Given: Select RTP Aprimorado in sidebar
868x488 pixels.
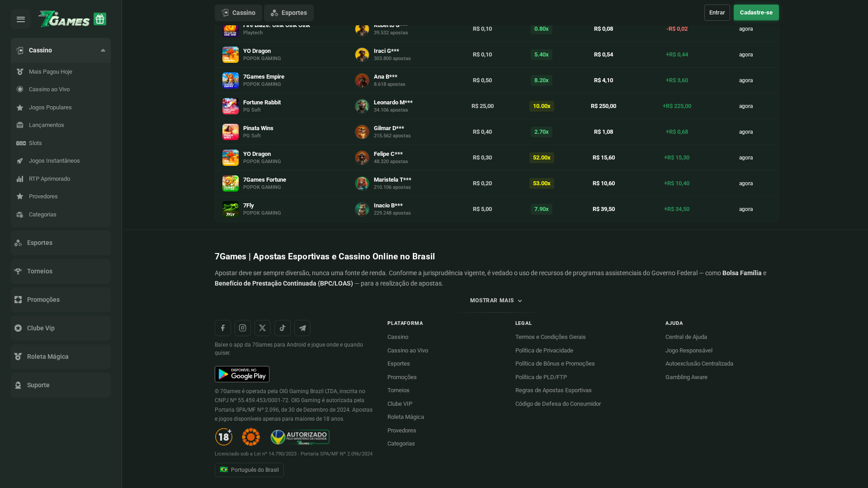Looking at the screenshot, I should tap(61, 179).
